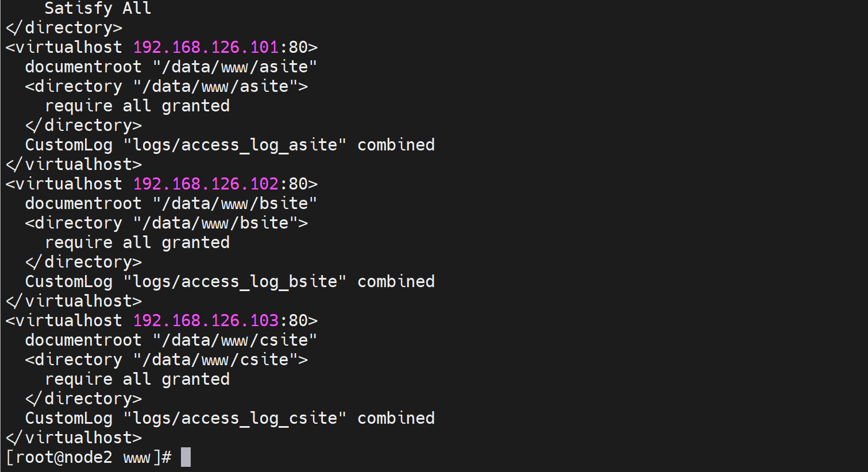The width and height of the screenshot is (868, 472).
Task: Click "require all granted" under the csite directory
Action: click(137, 379)
